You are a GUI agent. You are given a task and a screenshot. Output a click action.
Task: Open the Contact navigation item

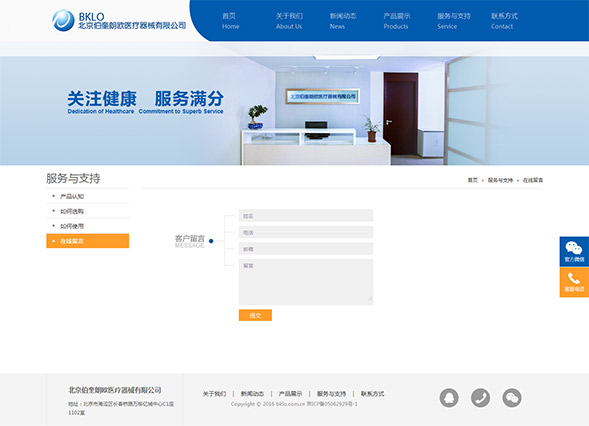click(x=504, y=21)
